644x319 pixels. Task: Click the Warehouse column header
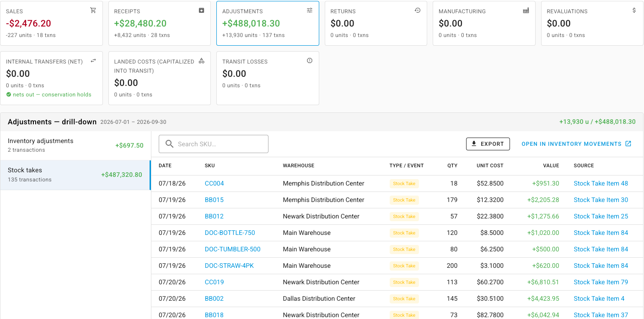(299, 165)
